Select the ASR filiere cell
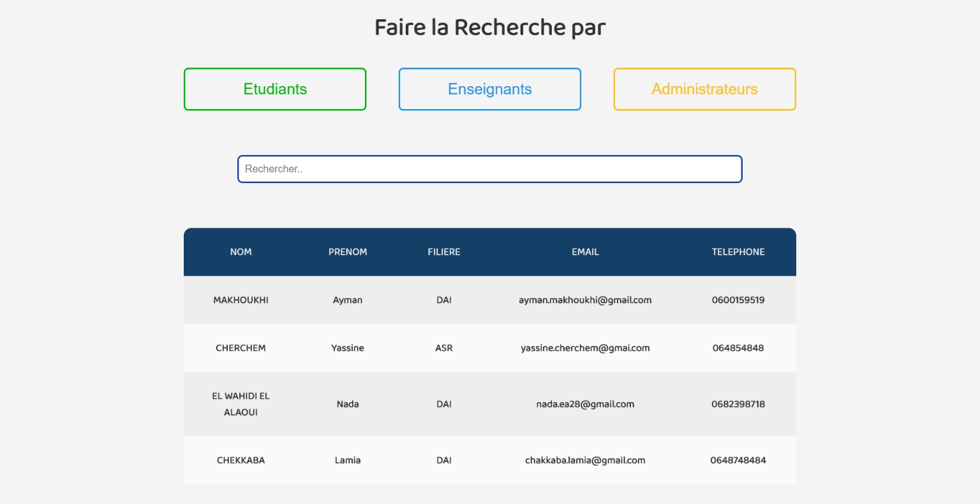 pyautogui.click(x=444, y=348)
